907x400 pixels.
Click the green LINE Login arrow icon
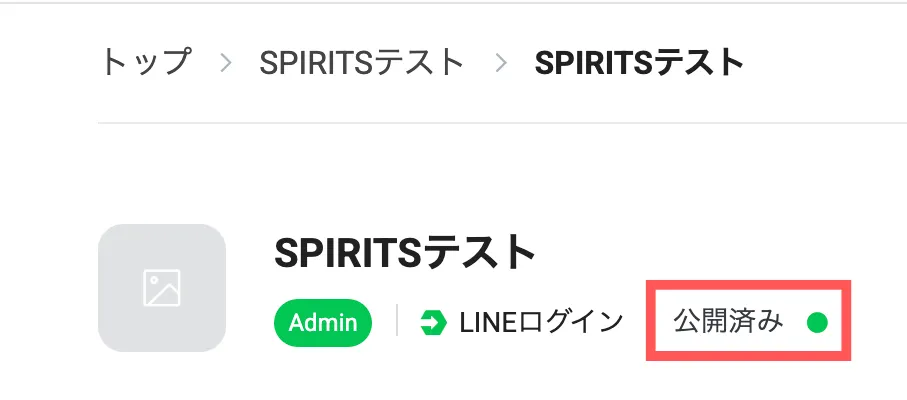tap(433, 322)
